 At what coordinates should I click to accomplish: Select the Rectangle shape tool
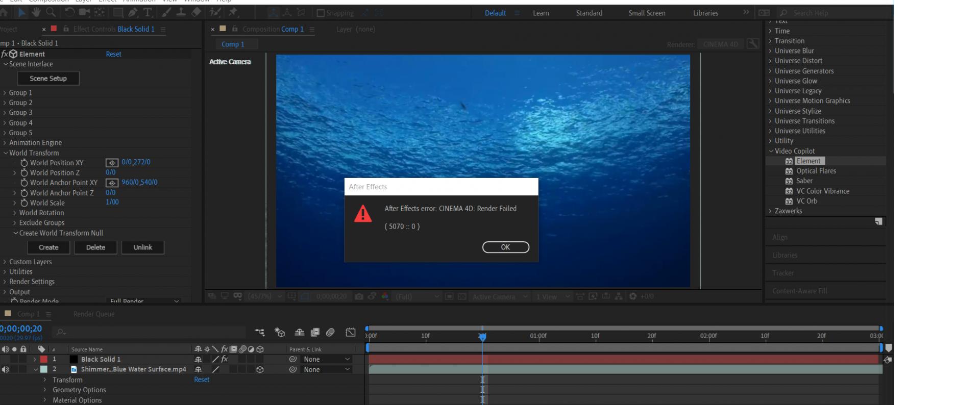point(118,12)
